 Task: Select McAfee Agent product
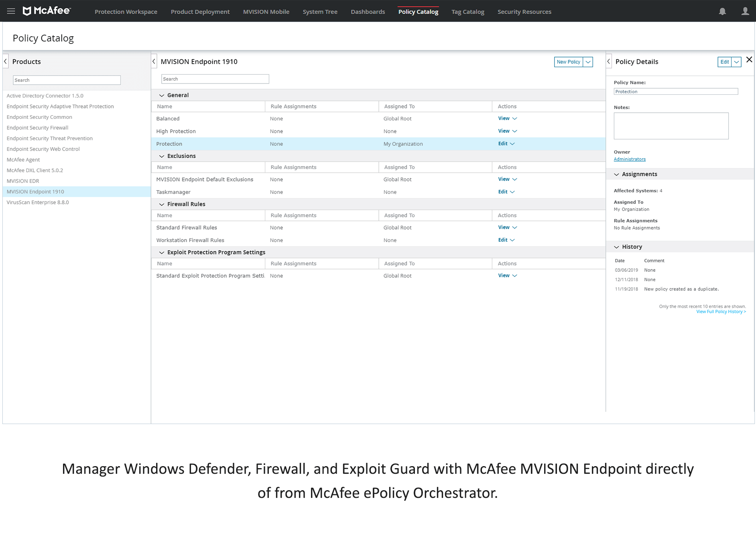[x=23, y=159]
